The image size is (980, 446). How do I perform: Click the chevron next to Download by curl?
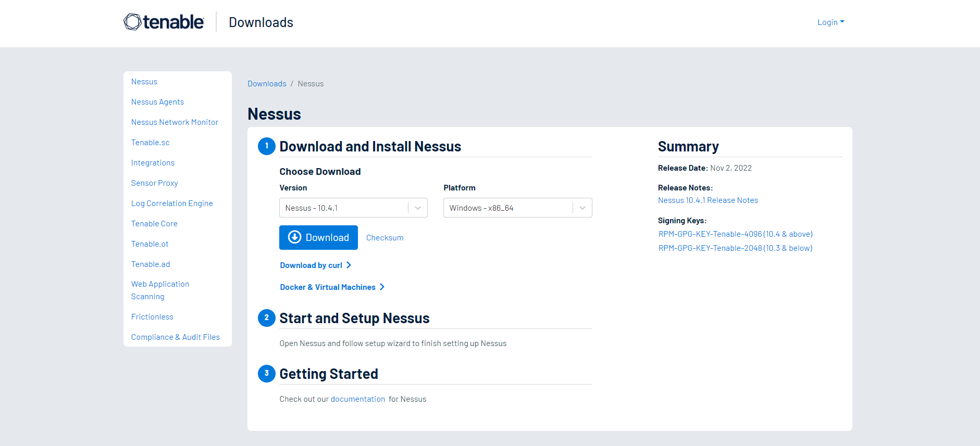click(x=349, y=265)
